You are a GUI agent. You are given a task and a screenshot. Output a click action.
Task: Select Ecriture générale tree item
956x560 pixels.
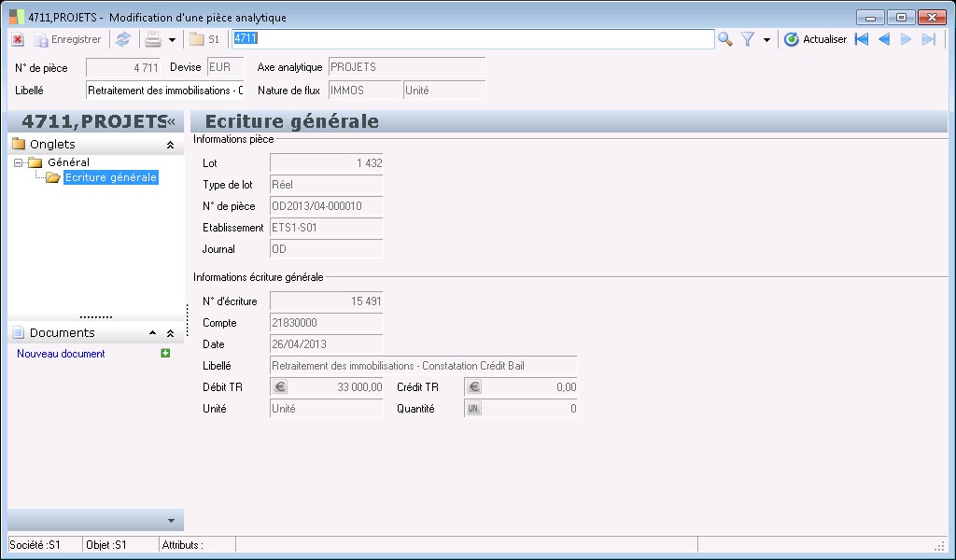(x=111, y=177)
